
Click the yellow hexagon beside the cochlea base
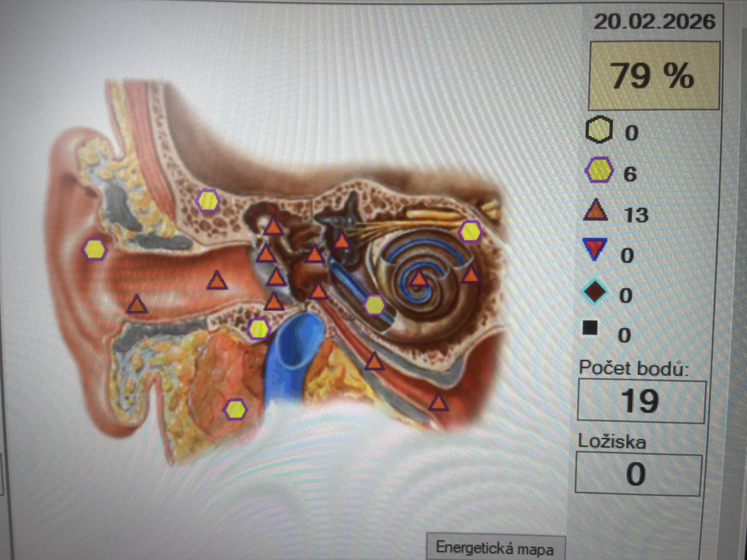pyautogui.click(x=374, y=305)
